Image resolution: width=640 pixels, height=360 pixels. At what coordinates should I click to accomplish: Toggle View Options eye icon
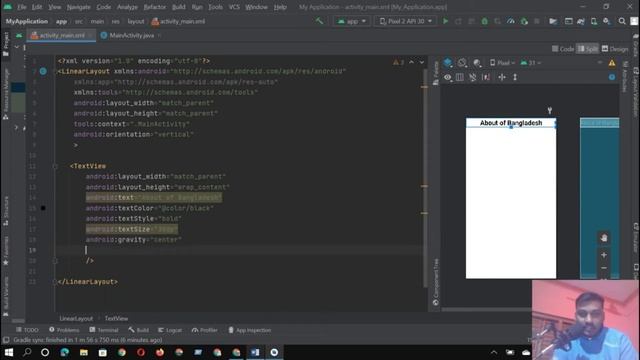click(x=448, y=77)
